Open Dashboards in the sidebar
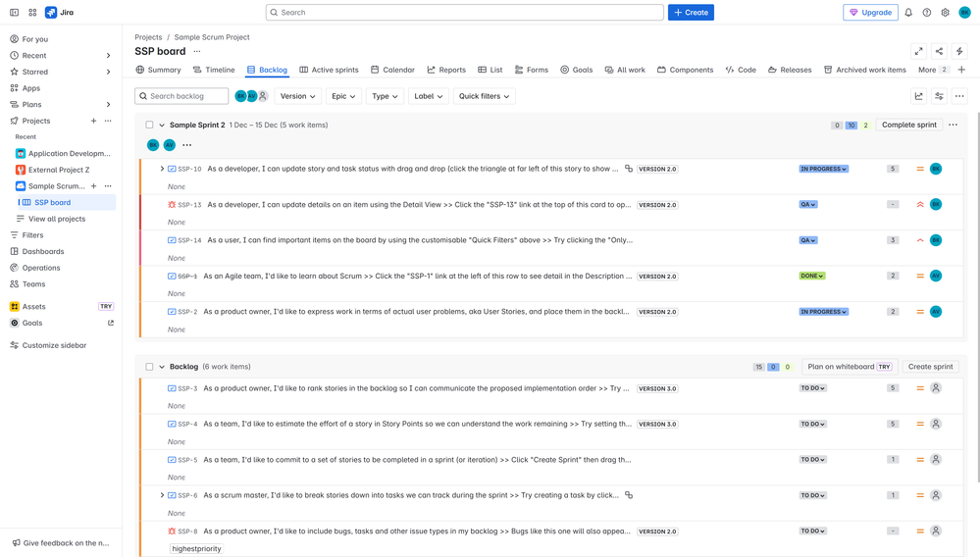This screenshot has height=557, width=980. (x=43, y=252)
